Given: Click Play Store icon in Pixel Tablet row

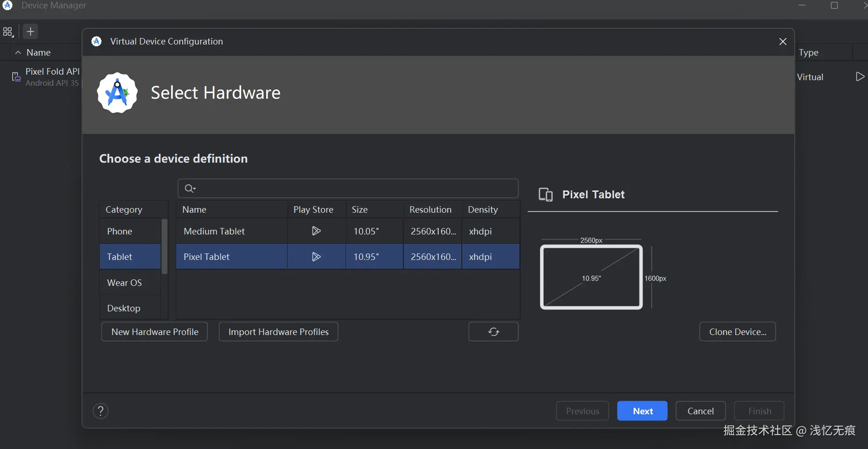Looking at the screenshot, I should pos(316,257).
